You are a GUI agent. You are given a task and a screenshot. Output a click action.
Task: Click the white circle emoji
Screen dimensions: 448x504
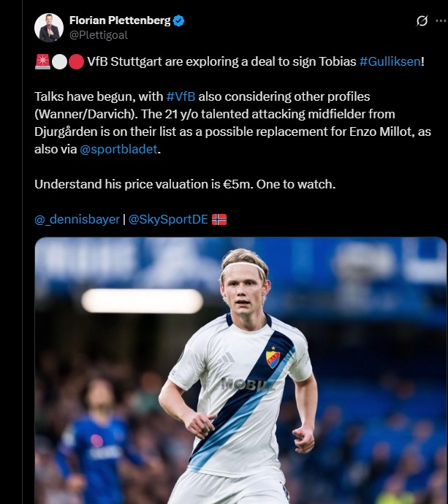pos(59,61)
